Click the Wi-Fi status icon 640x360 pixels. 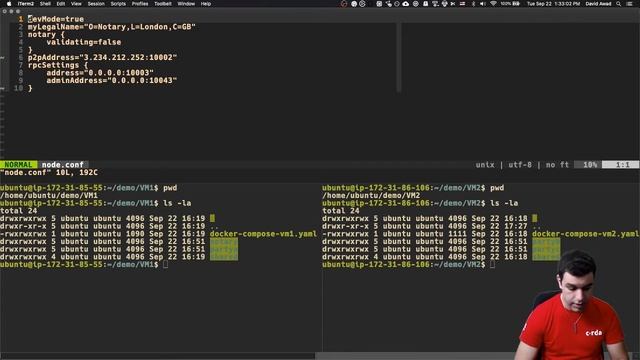[493, 4]
